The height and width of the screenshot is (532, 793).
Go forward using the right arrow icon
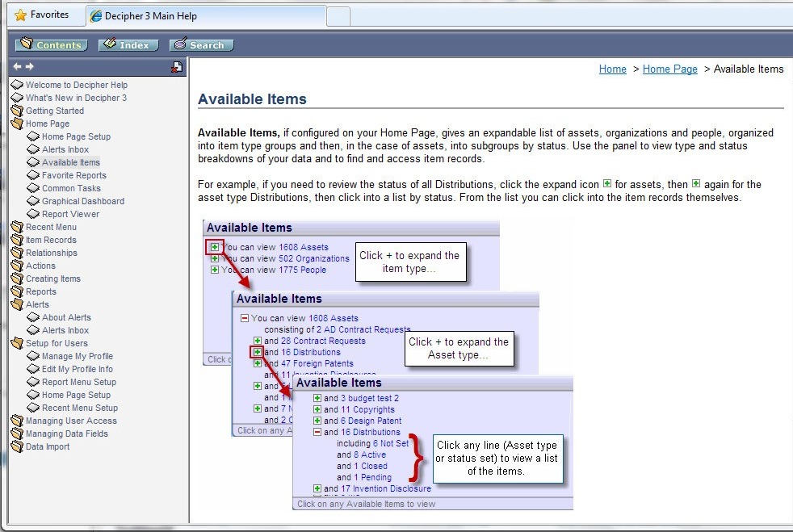click(x=29, y=66)
